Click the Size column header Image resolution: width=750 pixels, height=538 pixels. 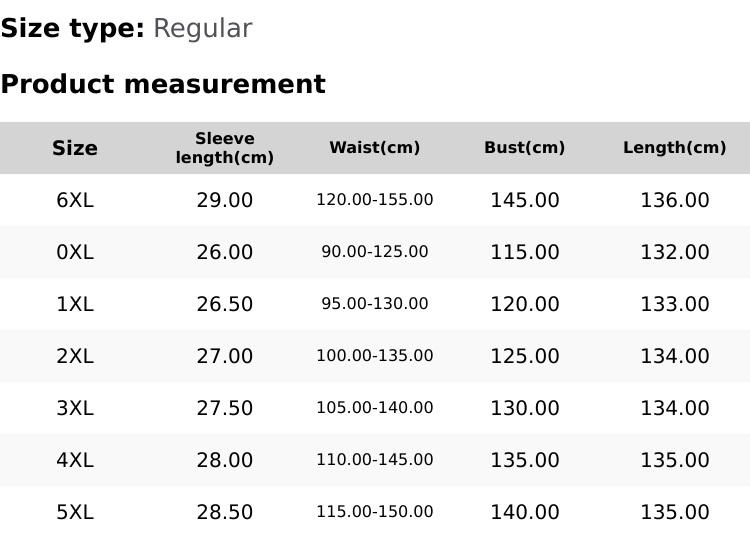(x=75, y=148)
